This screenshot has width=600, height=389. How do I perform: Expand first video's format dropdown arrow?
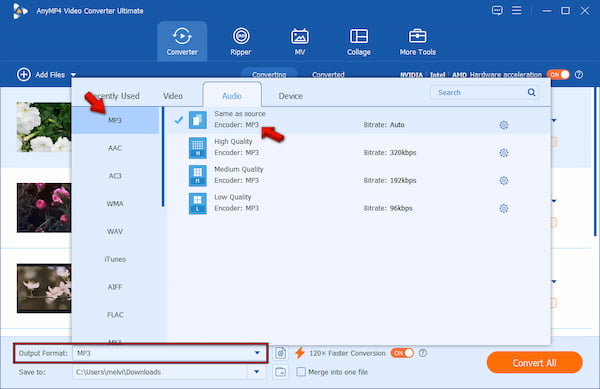click(554, 120)
